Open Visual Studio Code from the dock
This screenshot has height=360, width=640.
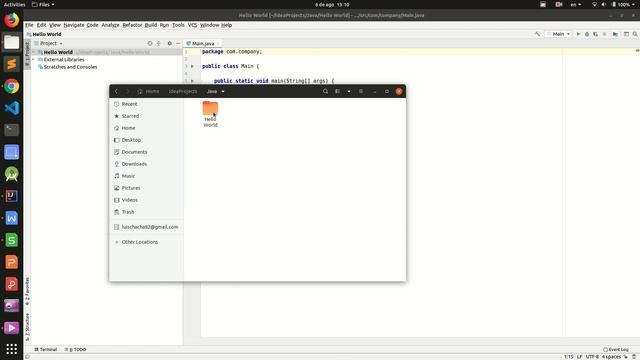click(11, 108)
